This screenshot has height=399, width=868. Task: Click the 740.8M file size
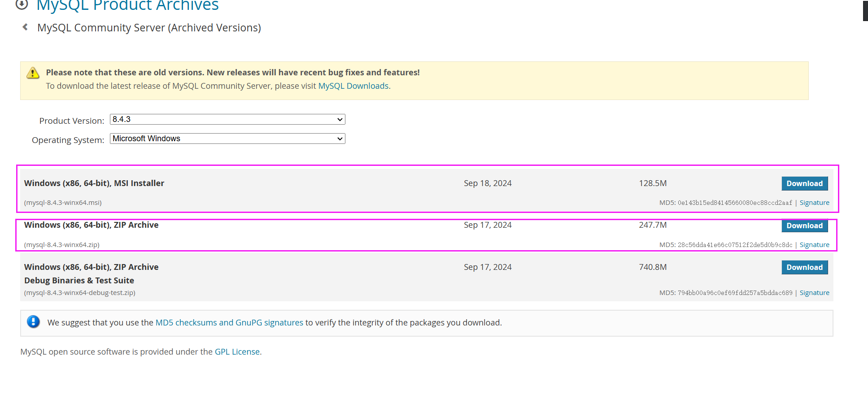tap(653, 267)
